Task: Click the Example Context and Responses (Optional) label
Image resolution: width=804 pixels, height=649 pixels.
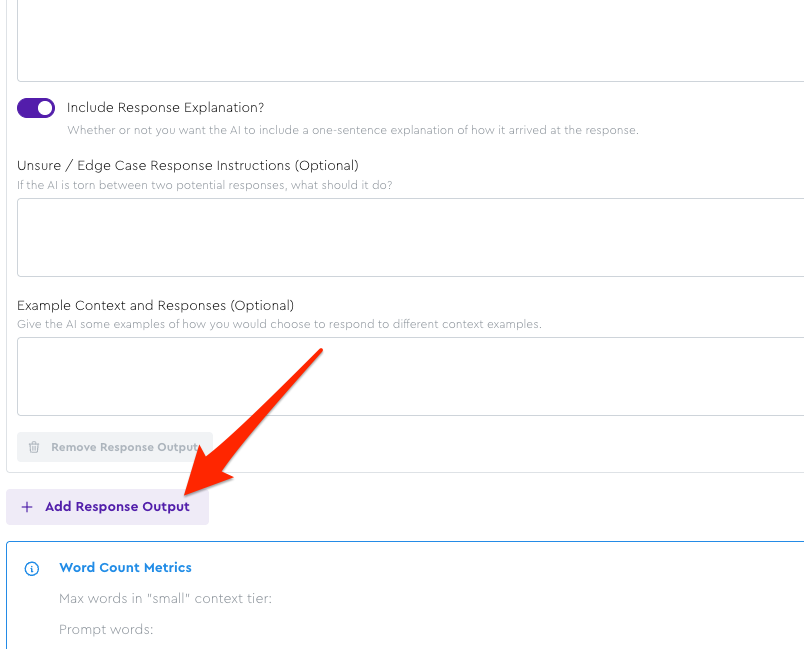Action: (x=155, y=305)
